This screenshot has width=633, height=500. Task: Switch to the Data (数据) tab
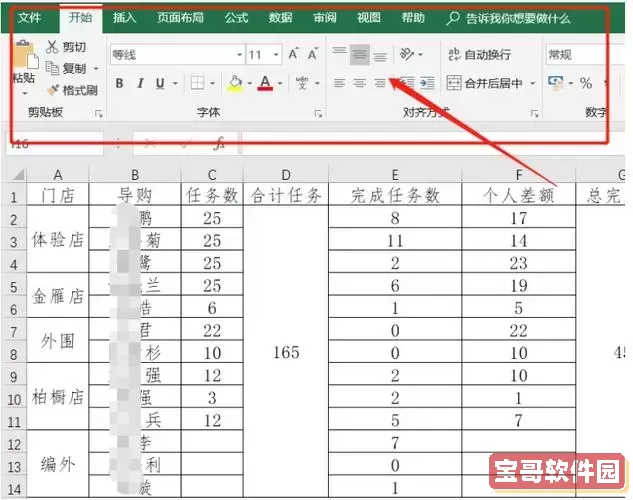(x=280, y=18)
